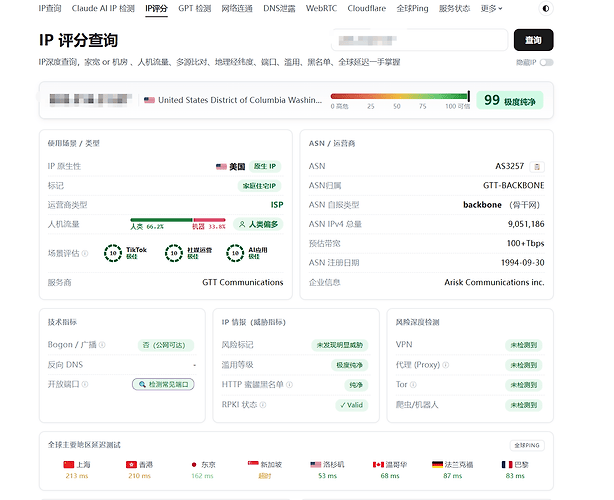
Task: Click the 社媒运营 score ring icon
Action: point(174,253)
